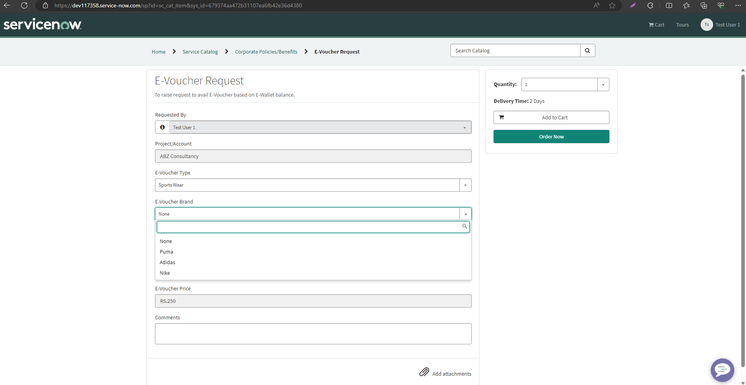Open the E-Voucher Type dropdown

coord(313,185)
